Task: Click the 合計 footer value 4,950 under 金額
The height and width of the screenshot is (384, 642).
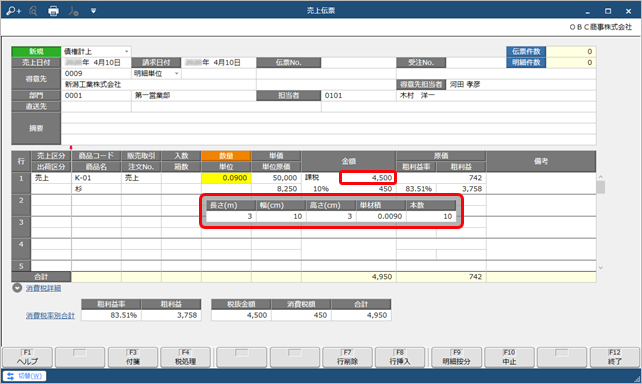Action: tap(348, 277)
